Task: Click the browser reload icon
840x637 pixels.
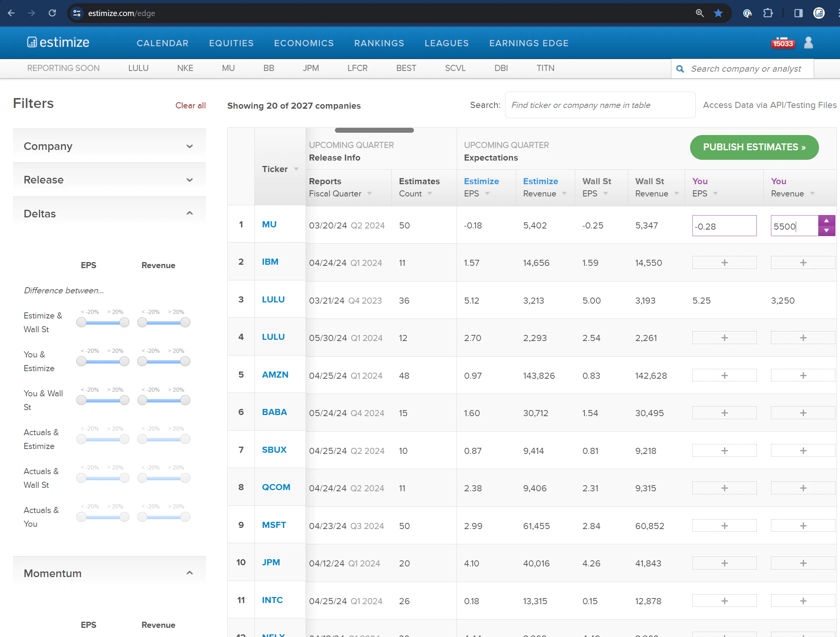Action: pos(52,13)
